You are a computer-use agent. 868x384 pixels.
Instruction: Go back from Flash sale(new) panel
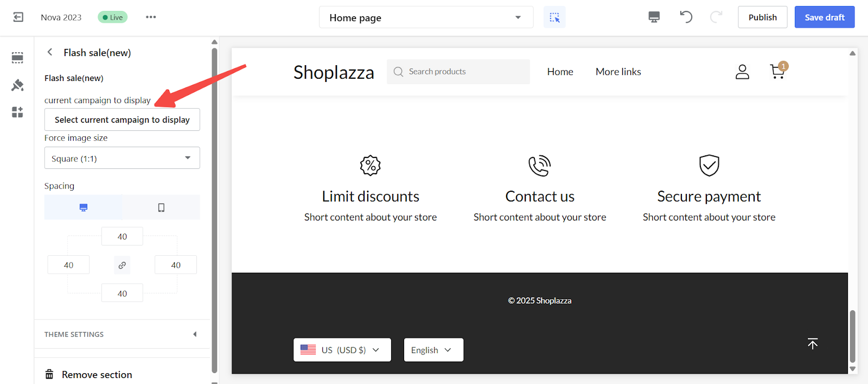click(x=50, y=52)
